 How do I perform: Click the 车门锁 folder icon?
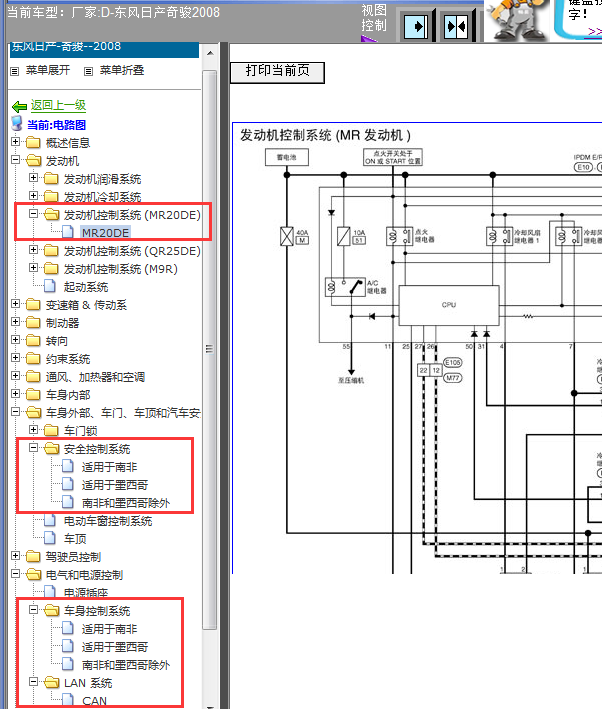coord(52,430)
